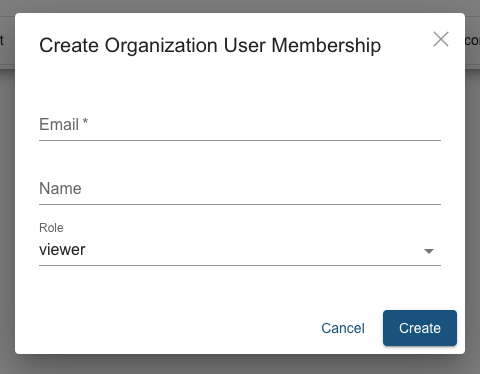Click the empty area left of Cancel
The width and height of the screenshot is (480, 374).
click(167, 328)
